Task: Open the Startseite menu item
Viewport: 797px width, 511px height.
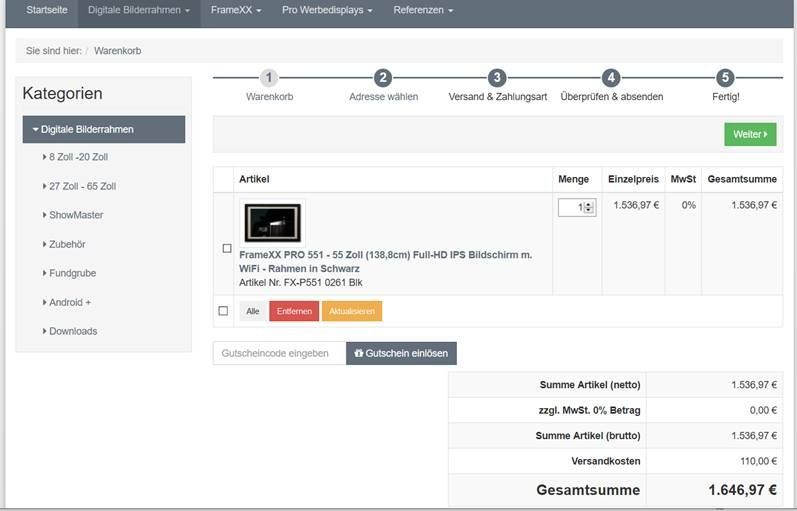Action: 47,10
